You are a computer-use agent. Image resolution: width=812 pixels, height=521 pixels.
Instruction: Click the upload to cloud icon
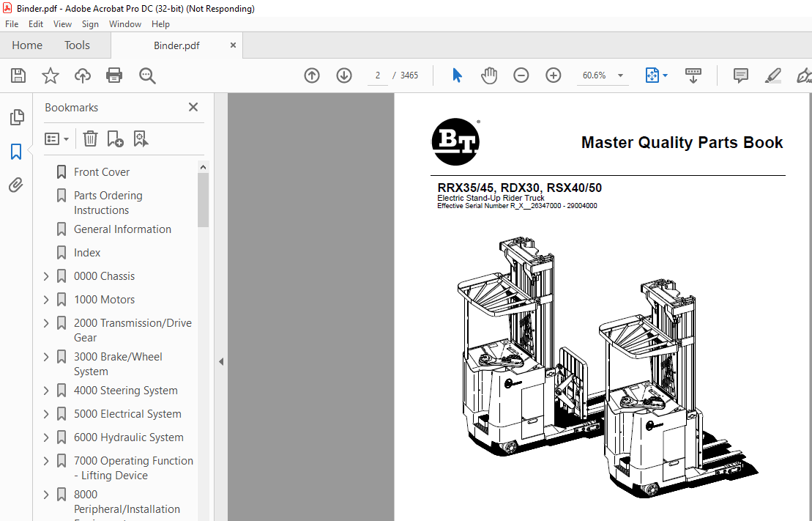click(x=82, y=75)
